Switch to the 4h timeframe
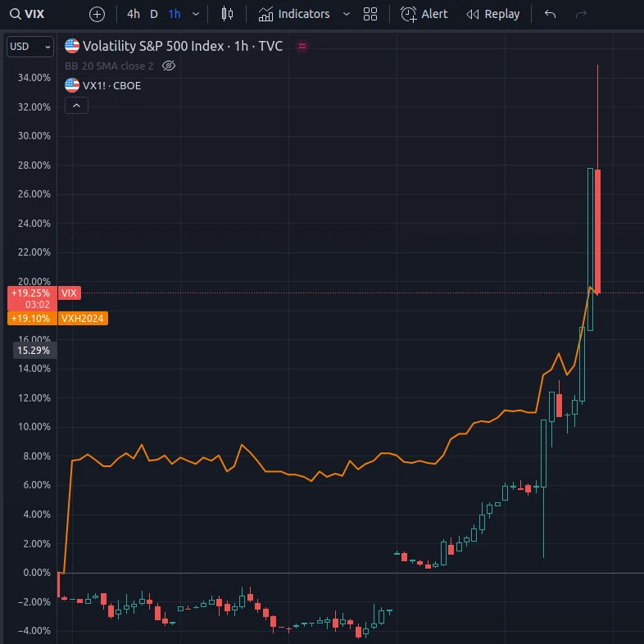The height and width of the screenshot is (644, 644). coord(133,14)
